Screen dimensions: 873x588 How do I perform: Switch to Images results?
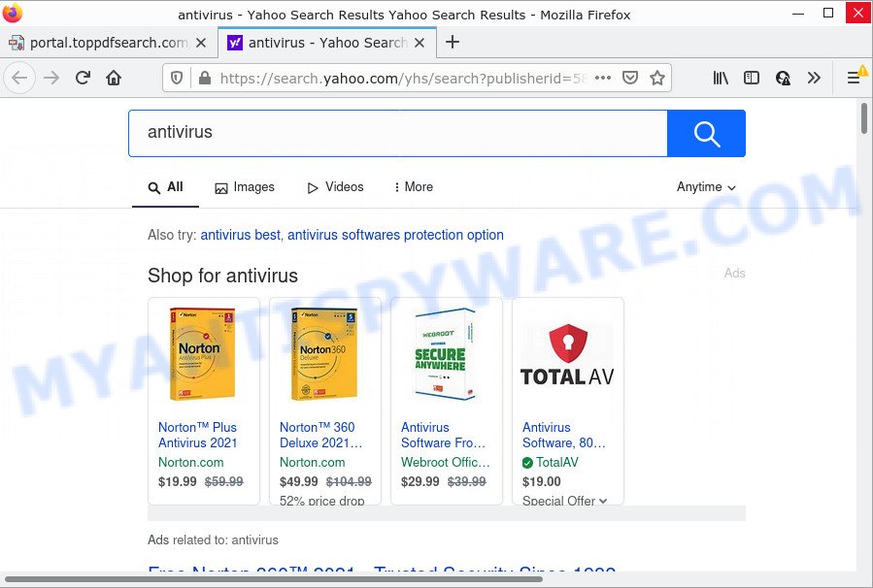[x=245, y=187]
